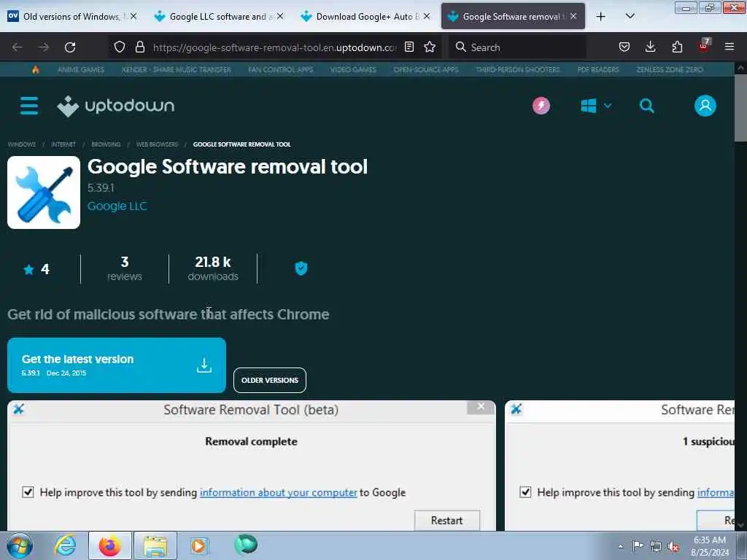The image size is (747, 560).
Task: Show hidden system tray icons
Action: [620, 546]
